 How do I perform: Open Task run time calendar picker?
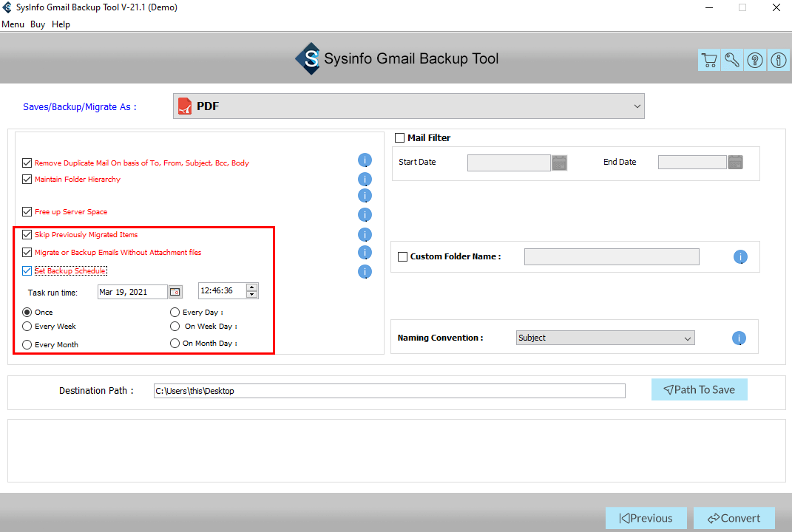click(175, 292)
